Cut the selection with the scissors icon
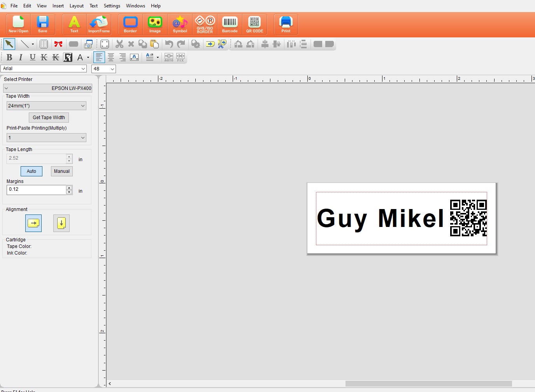 119,44
